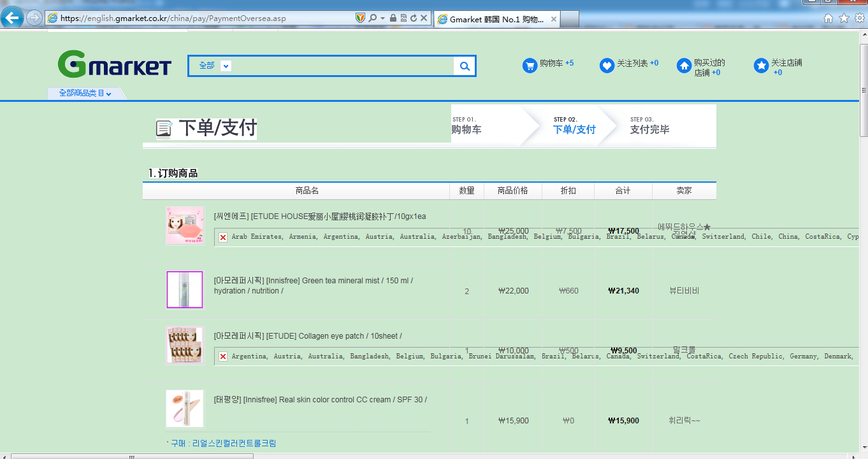Screen dimensions: 868x459
Task: Open the 关注店铺 +0 link
Action: coord(787,67)
